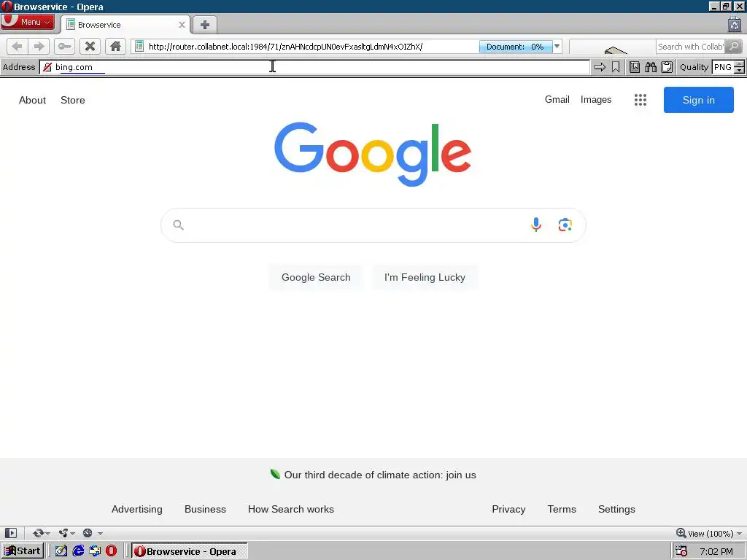Open the Gmail link
The height and width of the screenshot is (560, 747).
[x=557, y=99]
